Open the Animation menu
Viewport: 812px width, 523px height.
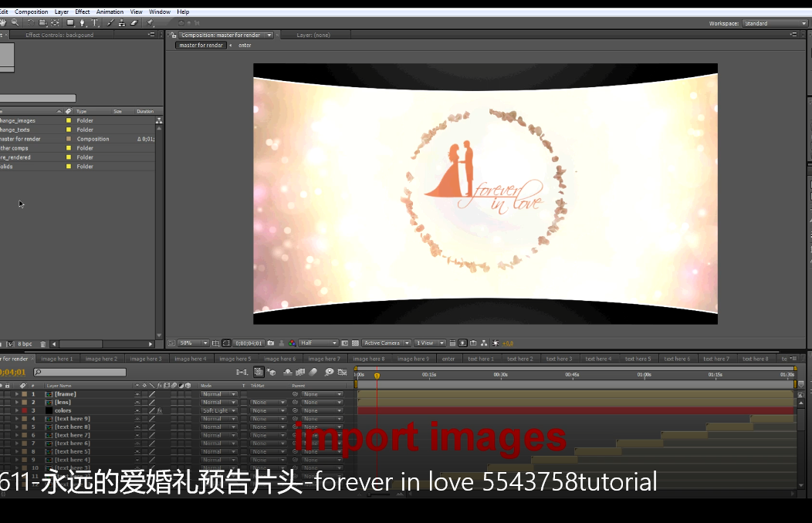point(110,12)
